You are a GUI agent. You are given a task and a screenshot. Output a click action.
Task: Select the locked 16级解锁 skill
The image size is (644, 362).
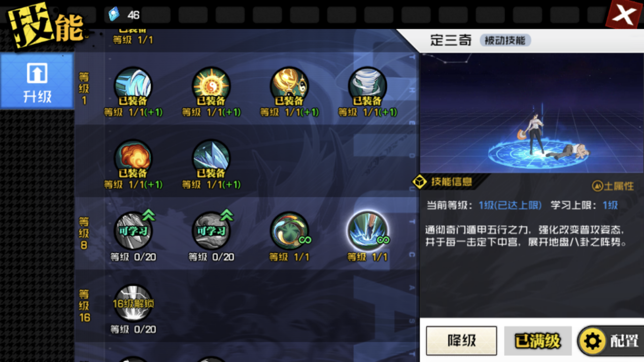pyautogui.click(x=133, y=304)
